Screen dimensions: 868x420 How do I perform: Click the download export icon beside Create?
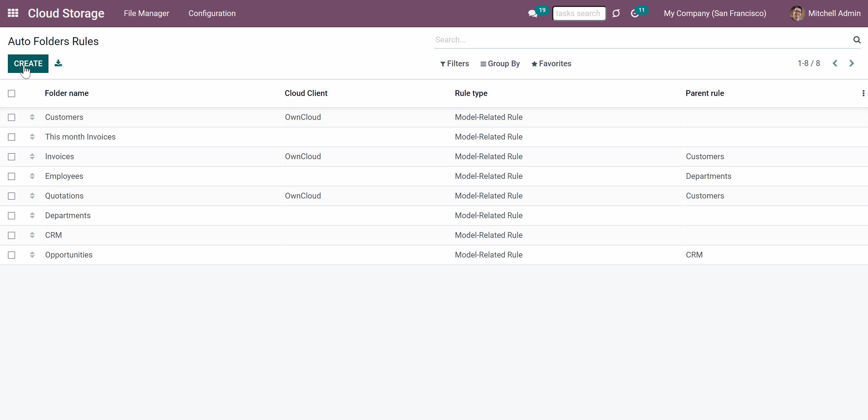point(58,63)
